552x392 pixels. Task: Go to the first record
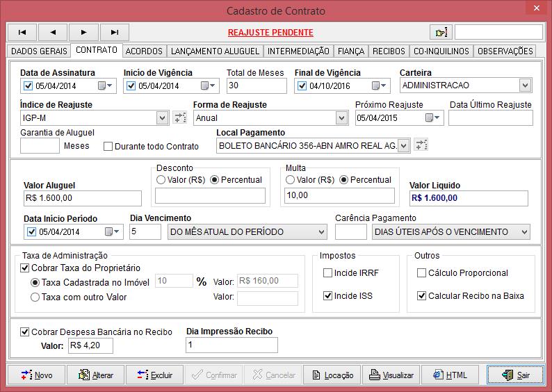pos(22,32)
